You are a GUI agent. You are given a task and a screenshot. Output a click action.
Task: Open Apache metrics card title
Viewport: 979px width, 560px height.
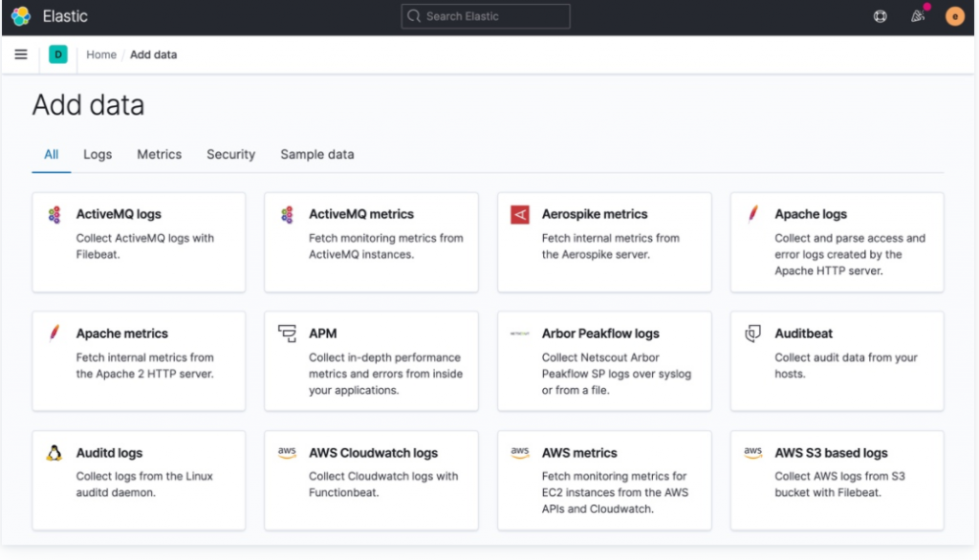click(x=121, y=334)
